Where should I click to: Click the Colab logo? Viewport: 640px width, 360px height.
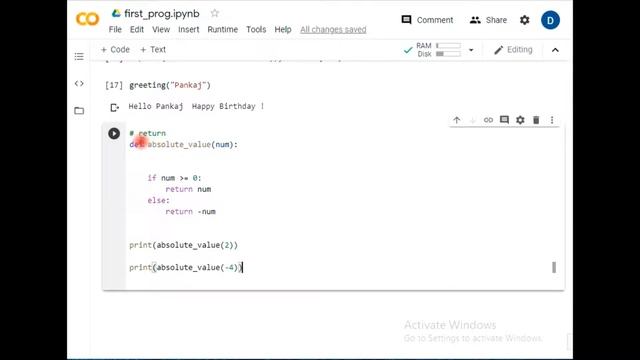(x=87, y=19)
